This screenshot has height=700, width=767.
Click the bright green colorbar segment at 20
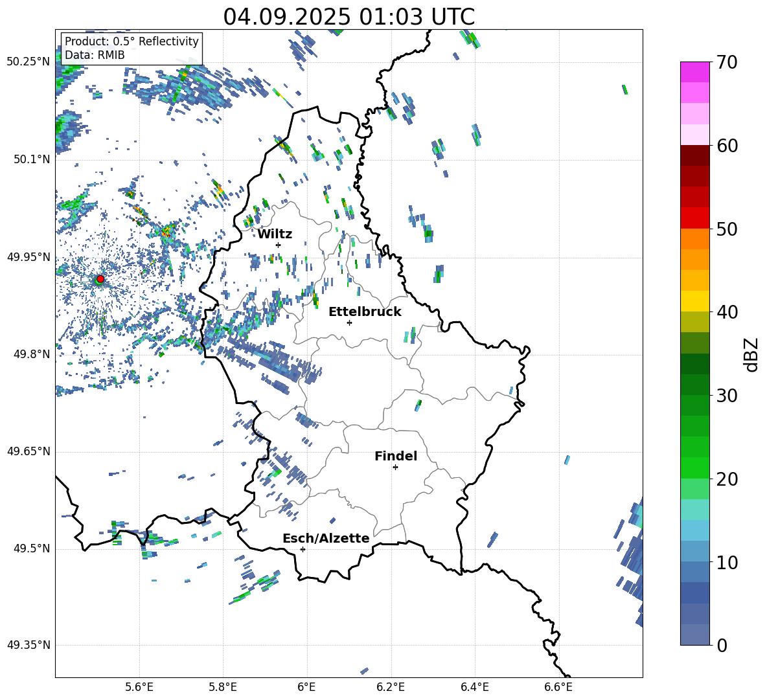point(694,468)
